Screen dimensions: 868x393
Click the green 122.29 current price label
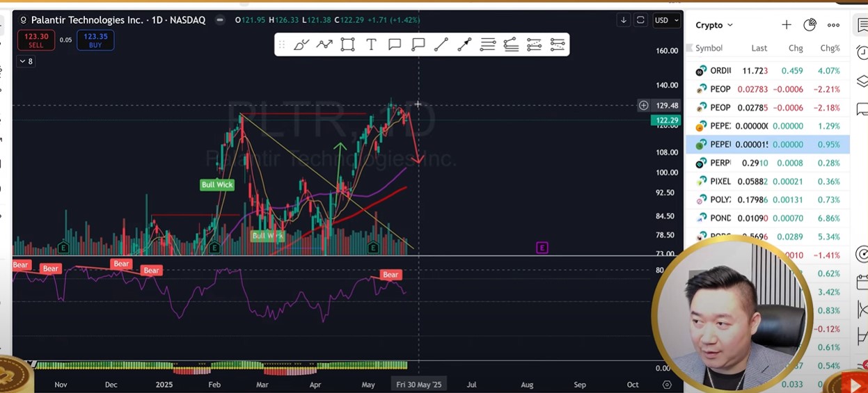(x=666, y=120)
